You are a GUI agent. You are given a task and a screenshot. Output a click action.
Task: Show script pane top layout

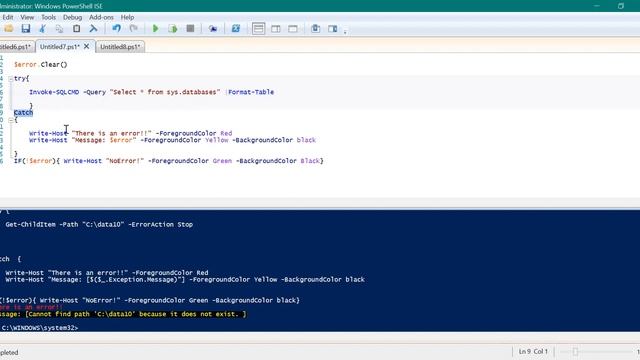(x=258, y=29)
